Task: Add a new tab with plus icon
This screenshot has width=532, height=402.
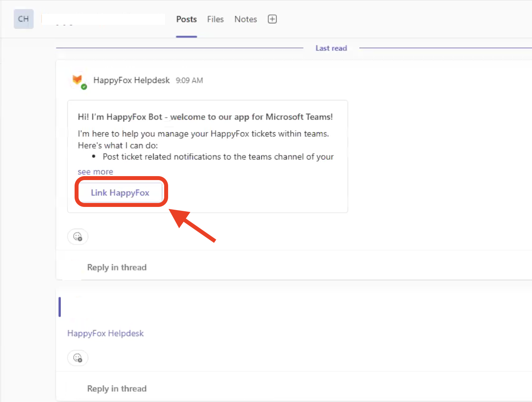Action: (x=272, y=19)
